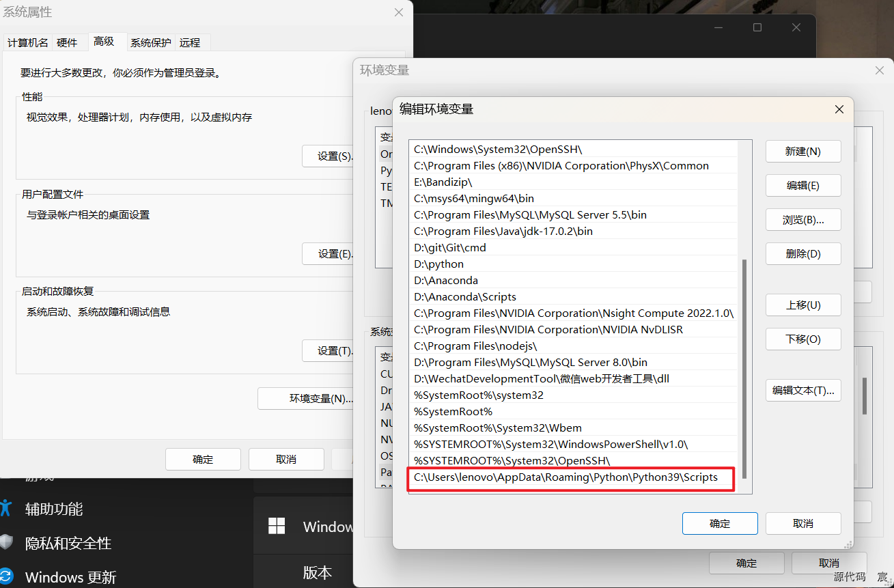Select Java jdk-17.0.2\bin entry
This screenshot has width=894, height=588.
coord(573,231)
